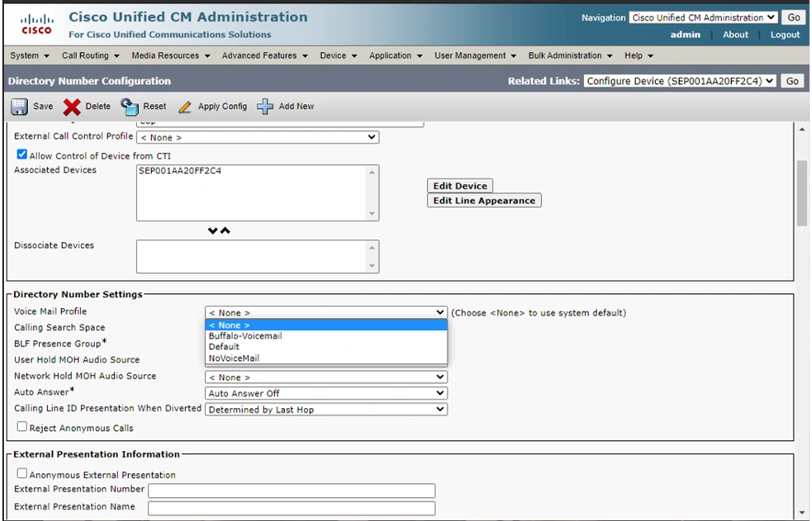Image resolution: width=812 pixels, height=521 pixels.
Task: Click the Edit Device button
Action: (460, 186)
